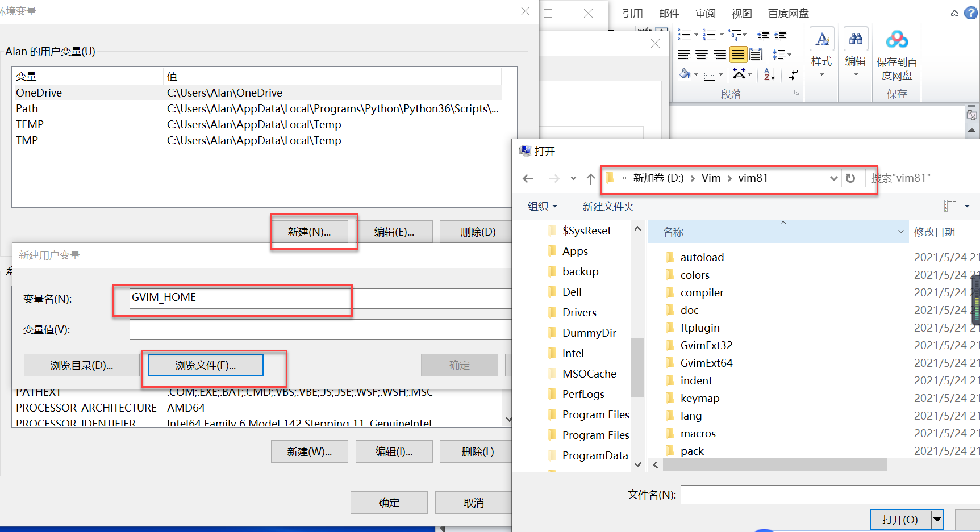The height and width of the screenshot is (532, 980).
Task: Click the 变量名 field containing GVIM_HOME
Action: 320,298
